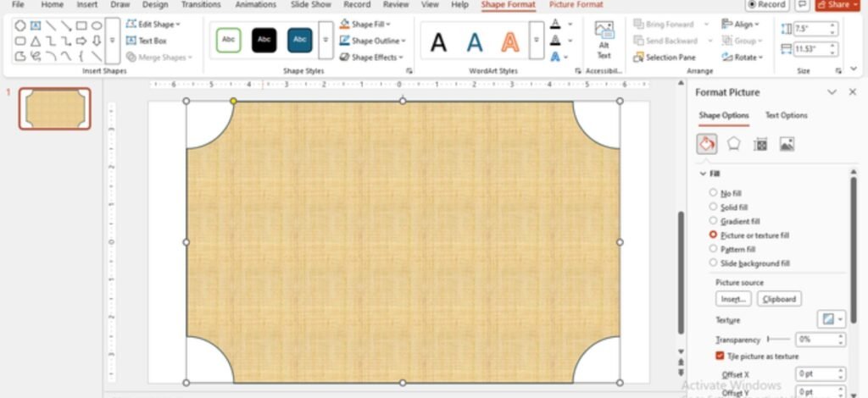Open the Design ribbon tab
Screen dimensions: 868x398
[x=155, y=4]
